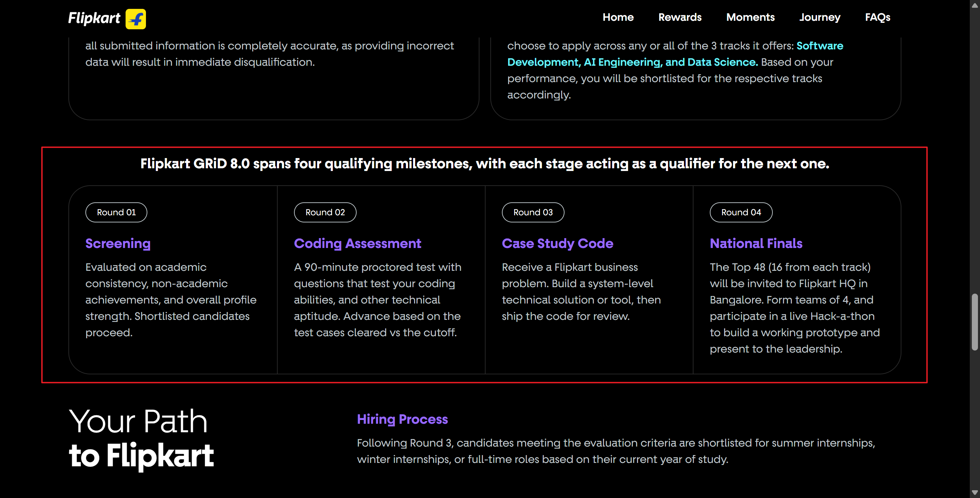Jump to the Journey section
Screen dimensions: 980x498
[x=820, y=17]
